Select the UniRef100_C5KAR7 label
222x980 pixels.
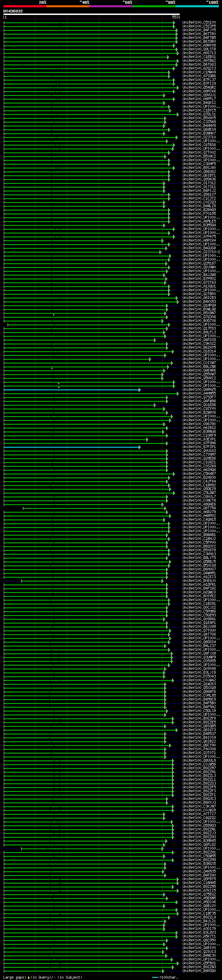click(199, 473)
